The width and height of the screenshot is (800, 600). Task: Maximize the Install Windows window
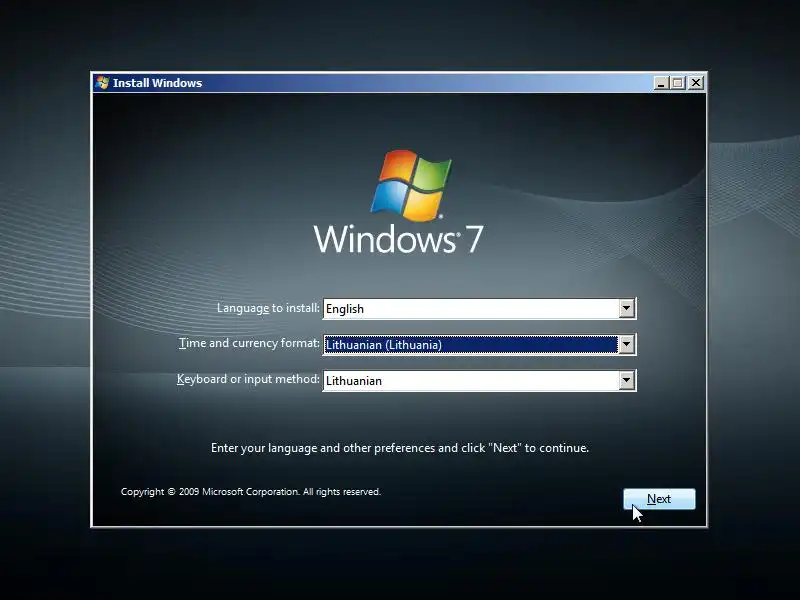[678, 83]
